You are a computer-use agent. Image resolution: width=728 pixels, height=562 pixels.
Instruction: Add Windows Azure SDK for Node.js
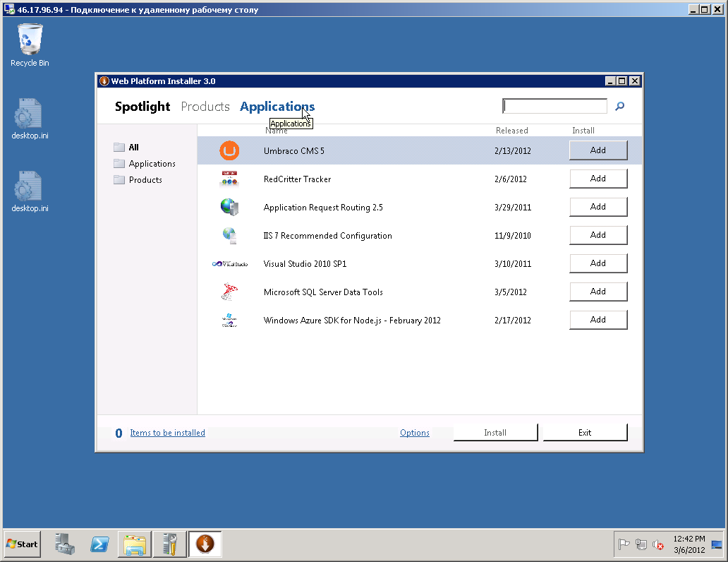(x=598, y=320)
